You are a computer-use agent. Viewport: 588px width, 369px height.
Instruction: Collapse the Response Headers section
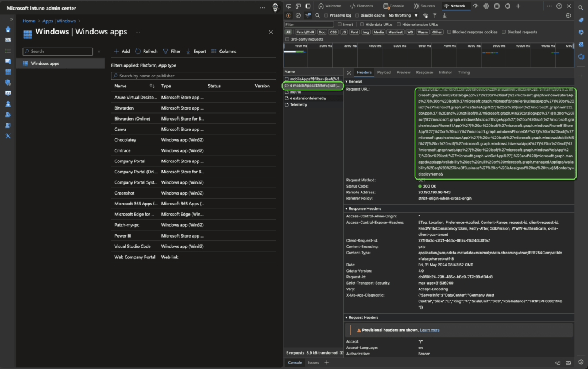(x=364, y=209)
